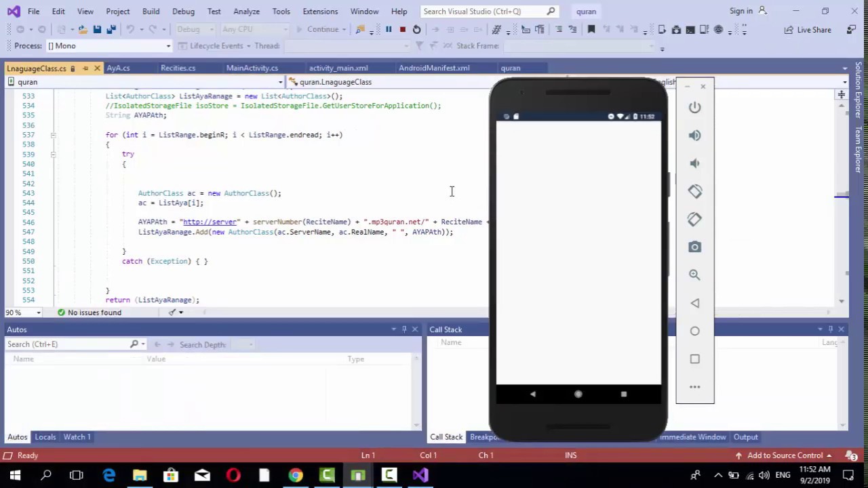Pin the LnaguageClass.cs tab

coord(85,68)
